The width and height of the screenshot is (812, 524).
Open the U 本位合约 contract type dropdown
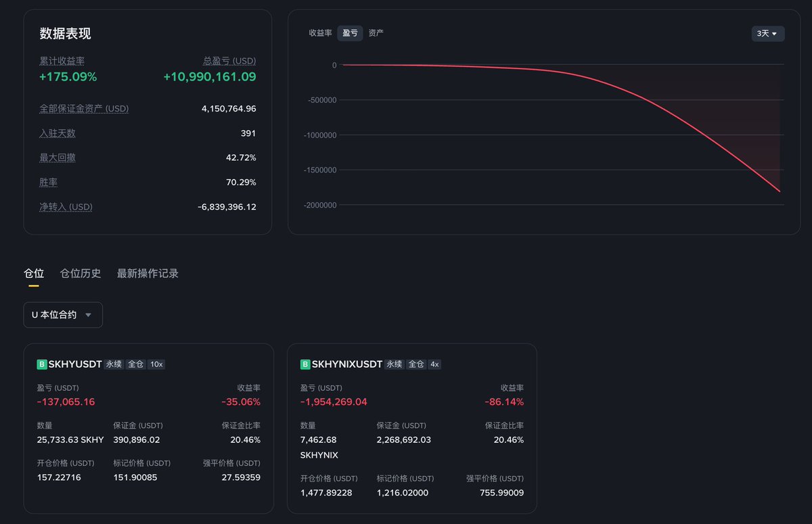tap(63, 315)
